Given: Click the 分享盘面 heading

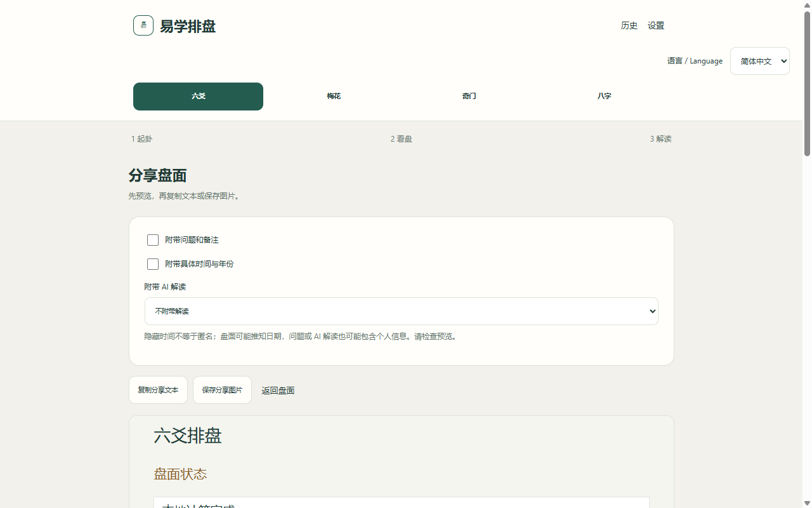Looking at the screenshot, I should coord(157,175).
